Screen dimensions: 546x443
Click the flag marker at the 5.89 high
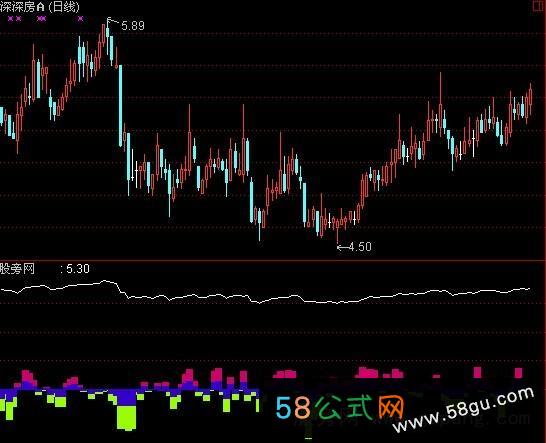click(x=109, y=20)
